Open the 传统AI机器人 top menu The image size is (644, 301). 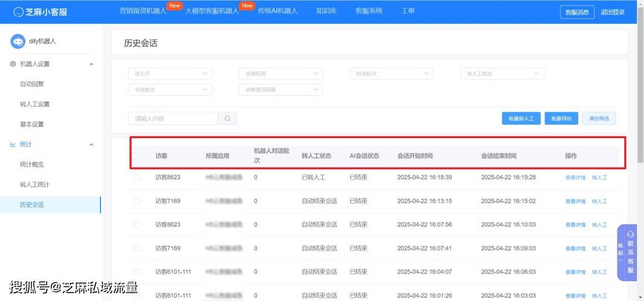tap(277, 11)
